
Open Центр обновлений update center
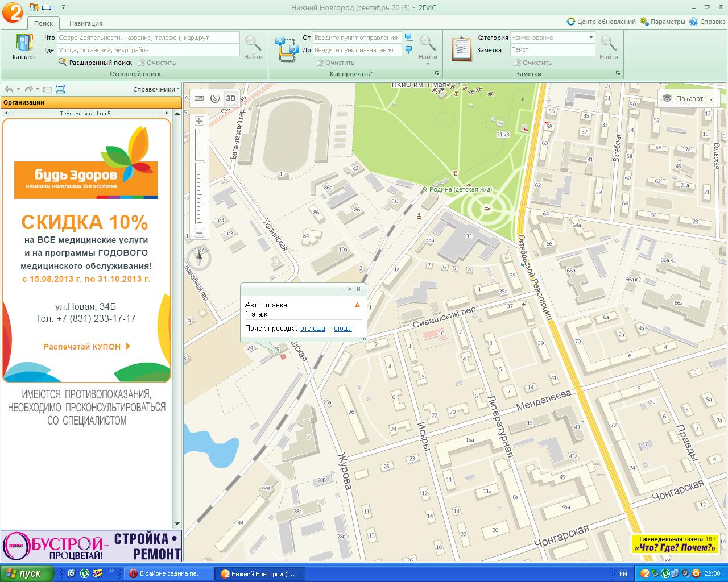click(601, 22)
